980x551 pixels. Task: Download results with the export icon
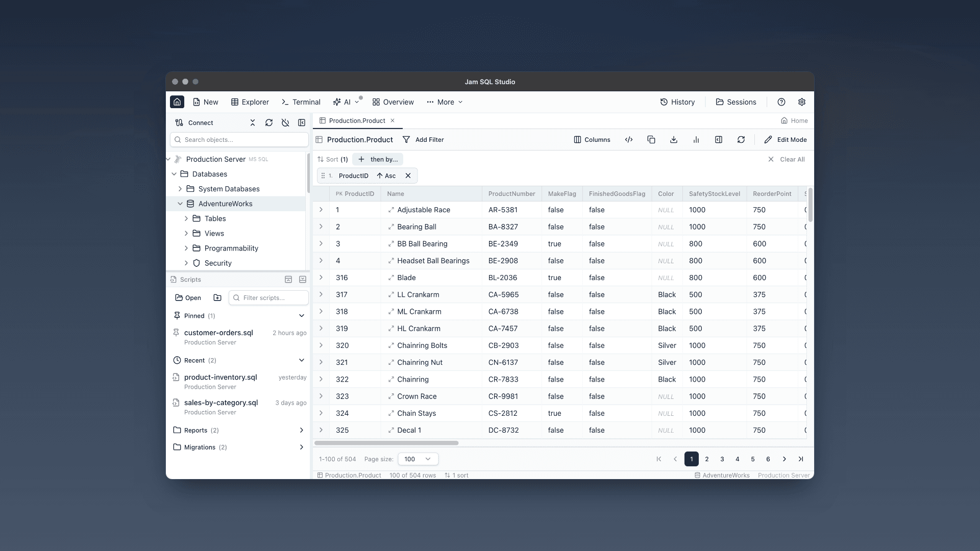pyautogui.click(x=673, y=139)
